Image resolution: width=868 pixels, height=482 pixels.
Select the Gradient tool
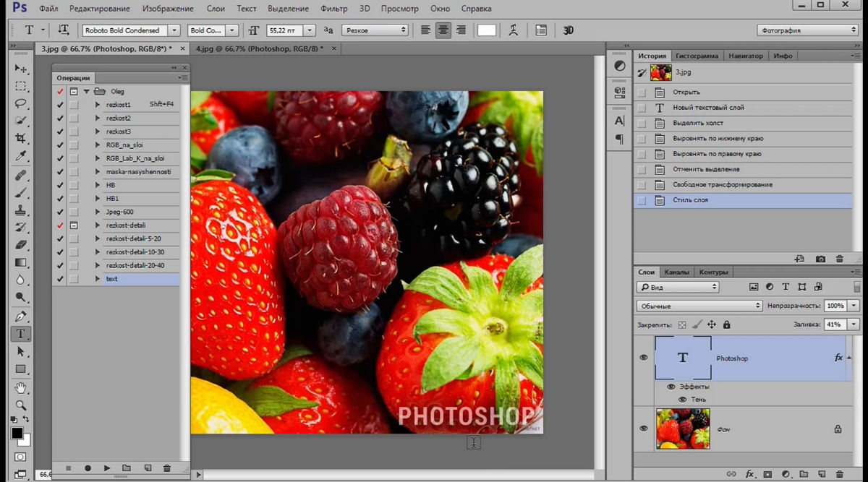pos(20,262)
